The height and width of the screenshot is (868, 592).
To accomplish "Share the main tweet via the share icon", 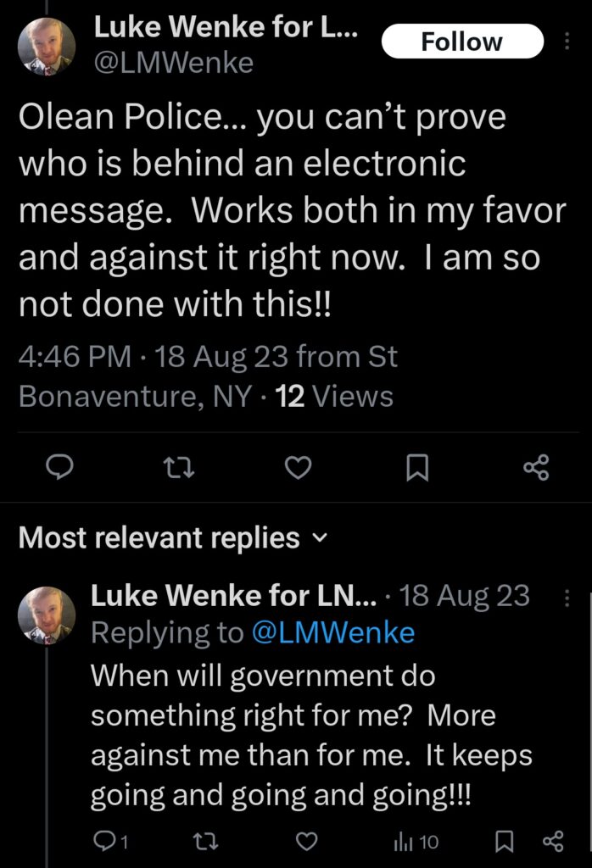I will [534, 467].
